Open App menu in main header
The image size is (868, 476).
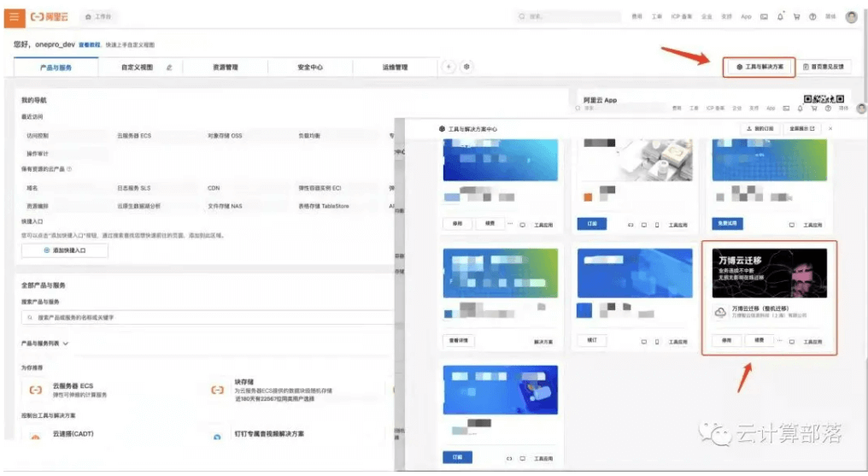coord(746,17)
